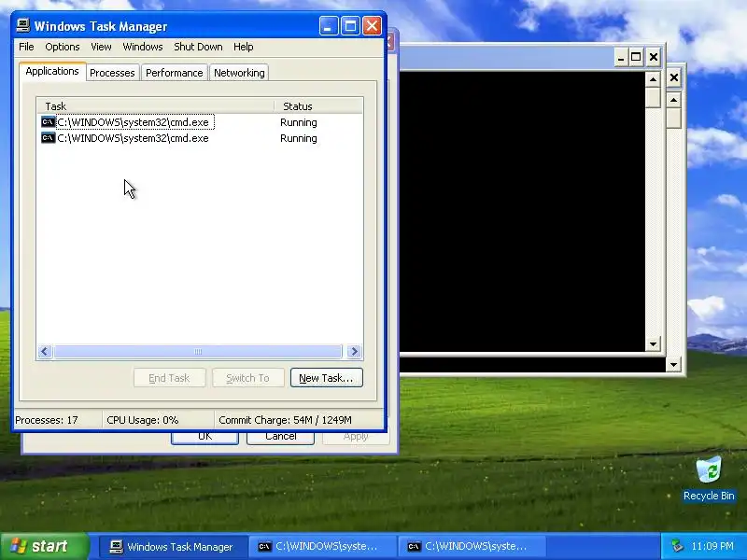Click front cmd window scroll up arrow

pyautogui.click(x=653, y=79)
